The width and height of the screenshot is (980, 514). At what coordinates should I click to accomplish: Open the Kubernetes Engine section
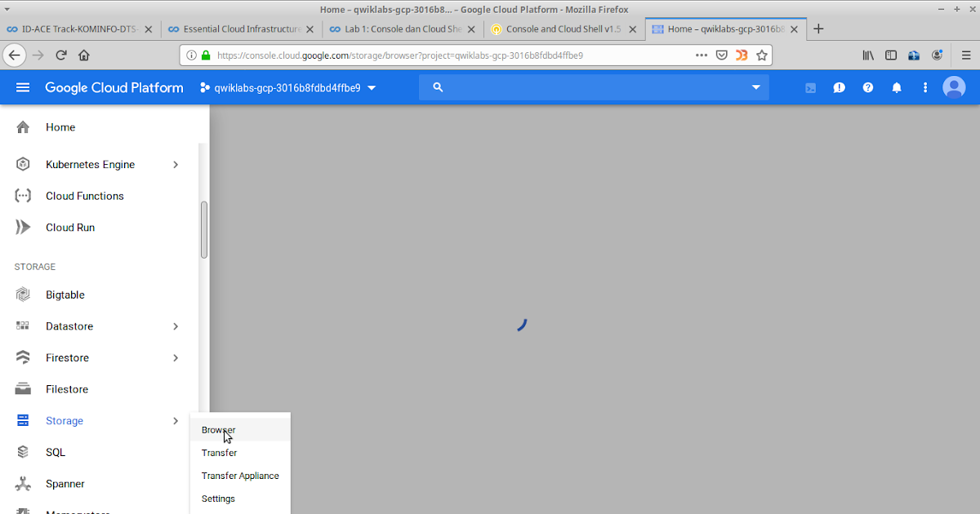click(x=91, y=164)
